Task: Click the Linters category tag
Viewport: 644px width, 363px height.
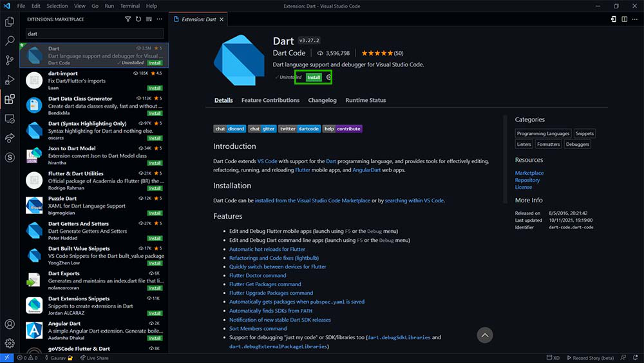Action: click(524, 144)
